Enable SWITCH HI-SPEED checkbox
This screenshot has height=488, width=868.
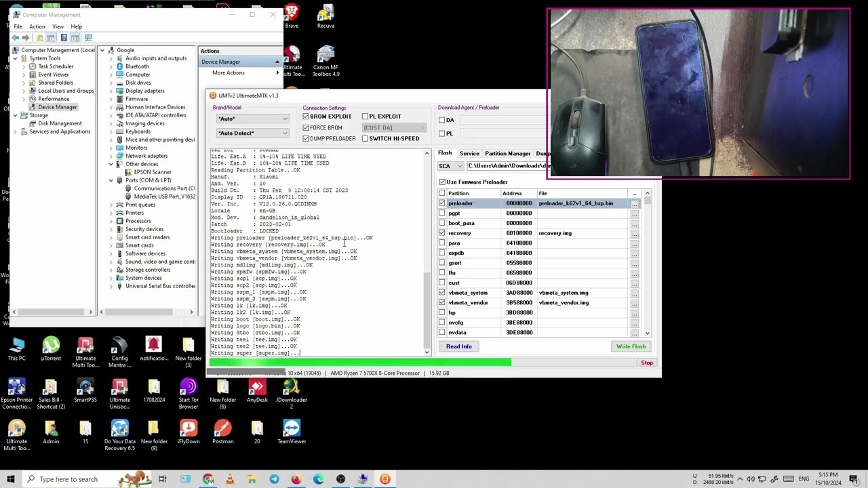[x=365, y=138]
